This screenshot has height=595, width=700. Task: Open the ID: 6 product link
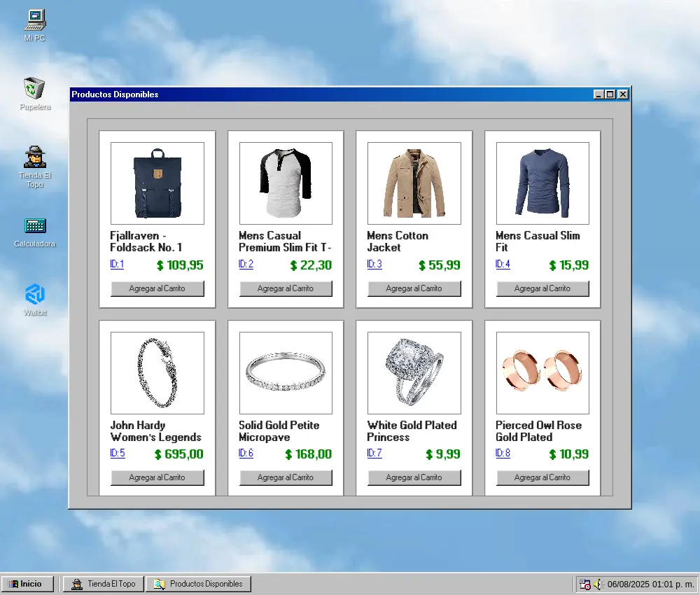[x=246, y=454]
